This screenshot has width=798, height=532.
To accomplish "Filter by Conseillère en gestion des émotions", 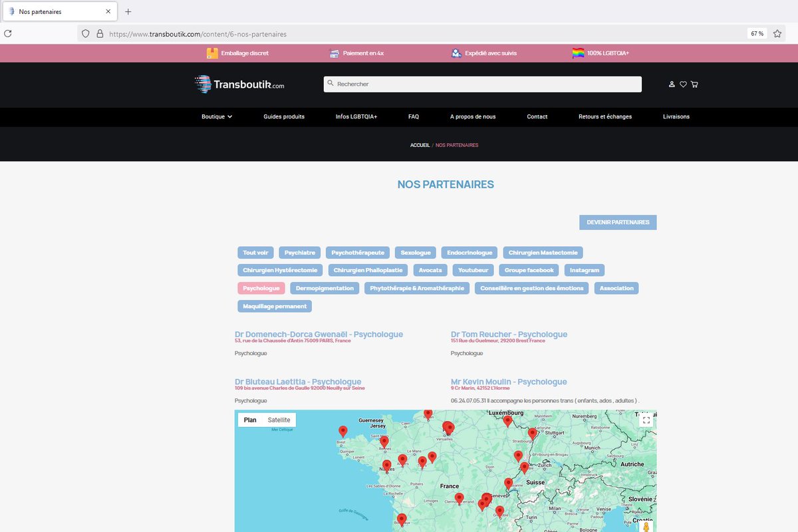I will [532, 289].
